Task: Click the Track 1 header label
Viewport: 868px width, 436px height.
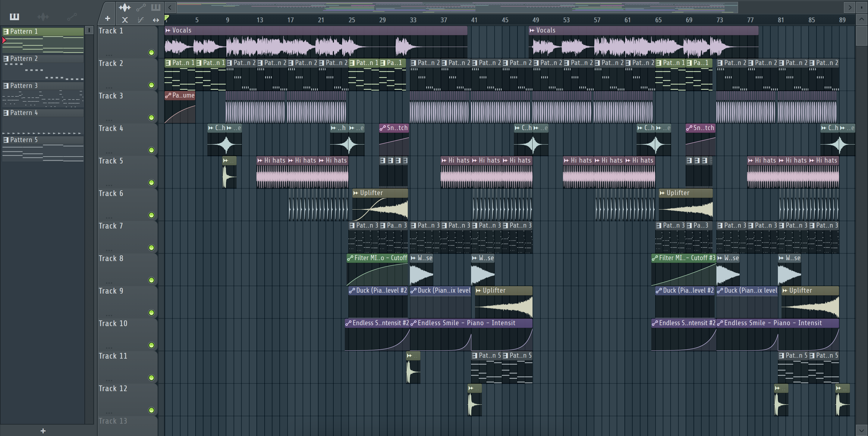Action: [111, 31]
